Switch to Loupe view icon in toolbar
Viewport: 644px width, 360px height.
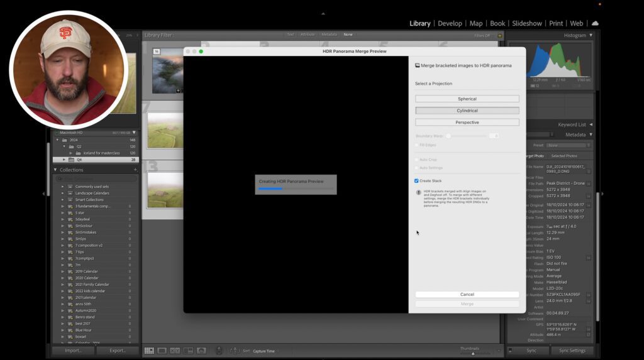162,351
